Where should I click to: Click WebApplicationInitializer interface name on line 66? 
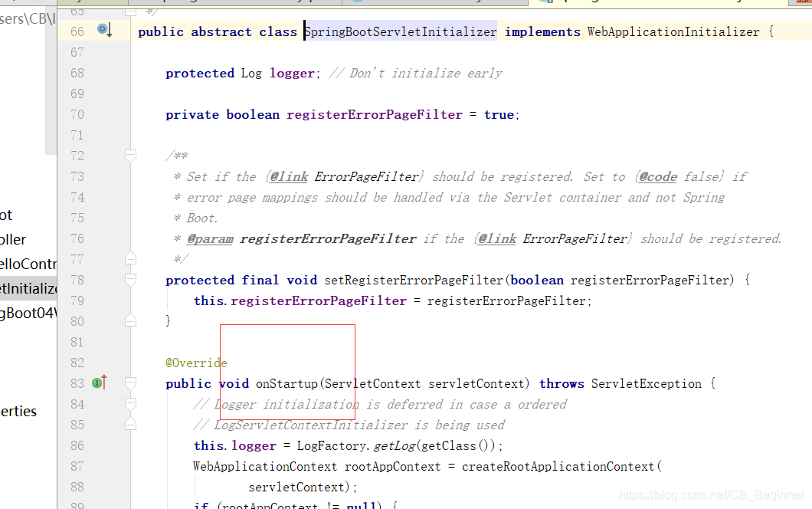pyautogui.click(x=673, y=31)
